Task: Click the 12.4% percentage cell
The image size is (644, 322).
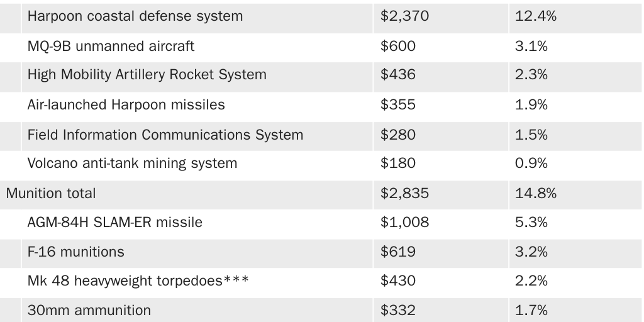Action: pos(535,16)
